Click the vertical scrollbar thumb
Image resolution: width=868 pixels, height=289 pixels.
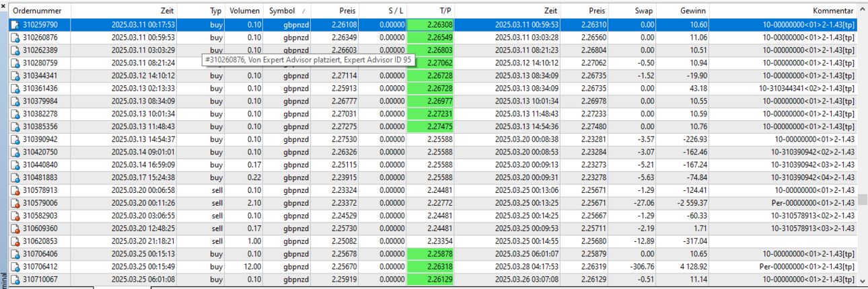click(863, 200)
